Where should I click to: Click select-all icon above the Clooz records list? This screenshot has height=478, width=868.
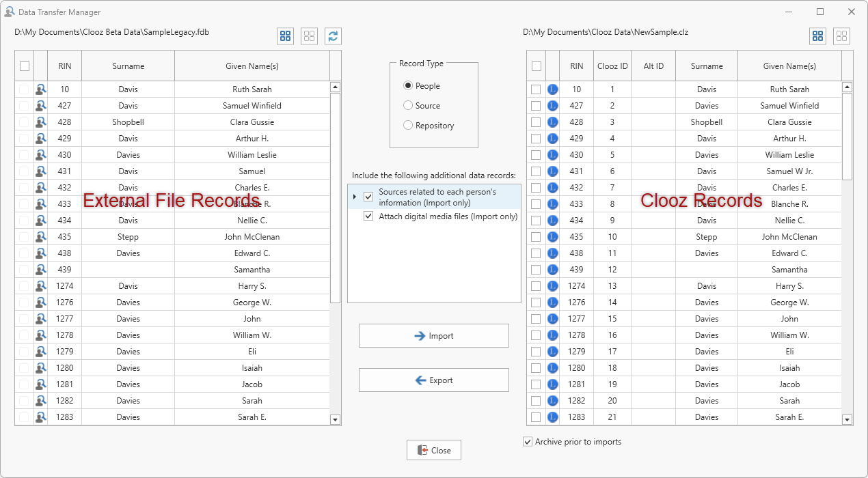(x=817, y=36)
